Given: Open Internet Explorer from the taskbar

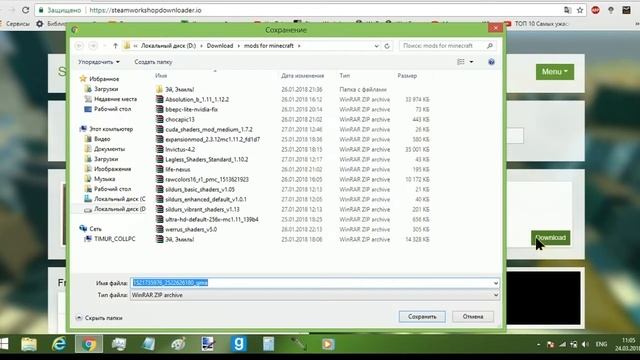Looking at the screenshot, I should click(x=59, y=344).
